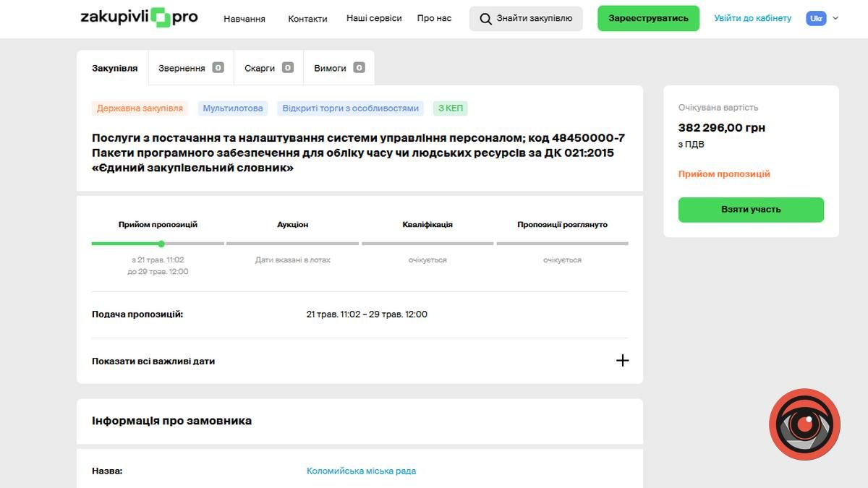Screen dimensions: 868x488
Task: Expand important dates with the plus icon
Action: pos(622,359)
